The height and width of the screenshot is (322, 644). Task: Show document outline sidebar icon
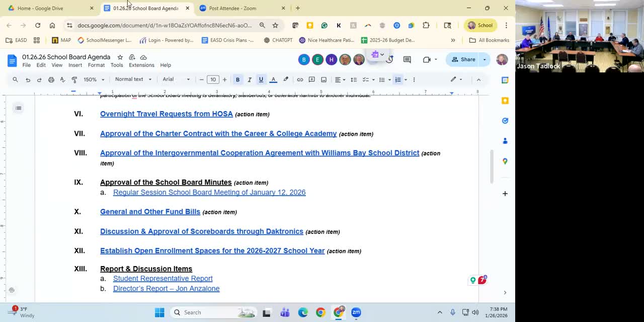click(18, 108)
